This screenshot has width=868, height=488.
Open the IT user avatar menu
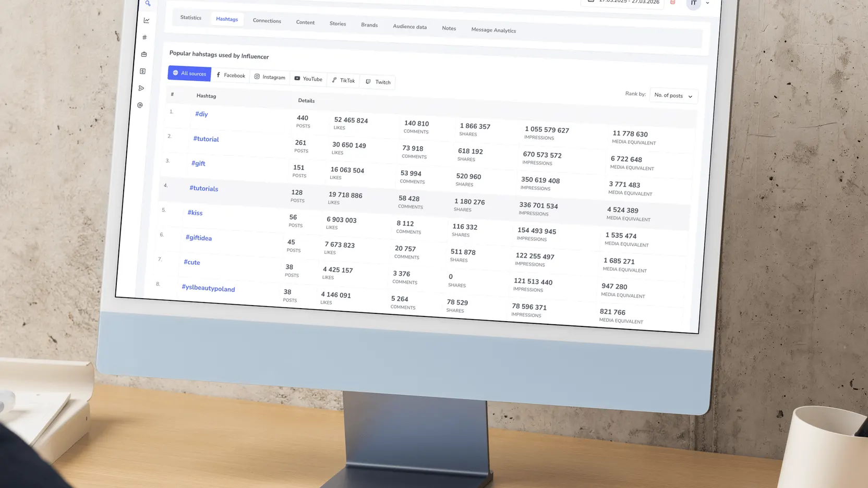pos(694,3)
